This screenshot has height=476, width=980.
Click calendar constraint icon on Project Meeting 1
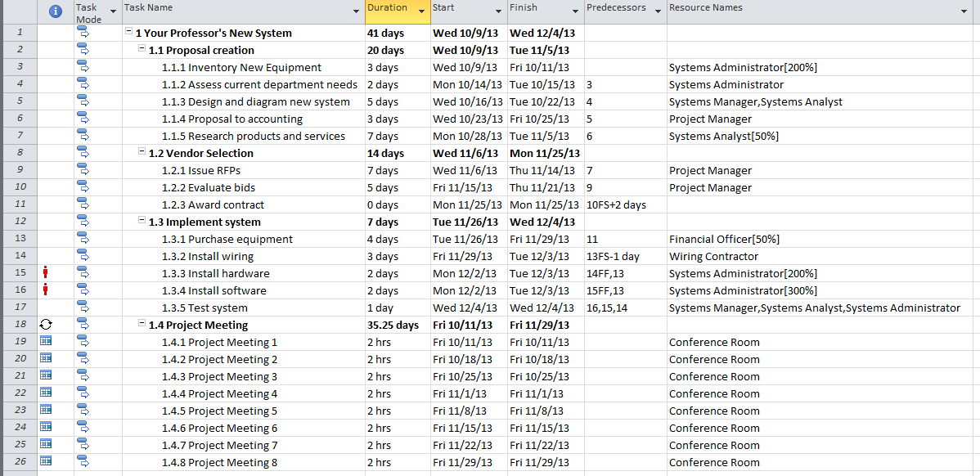pos(46,342)
